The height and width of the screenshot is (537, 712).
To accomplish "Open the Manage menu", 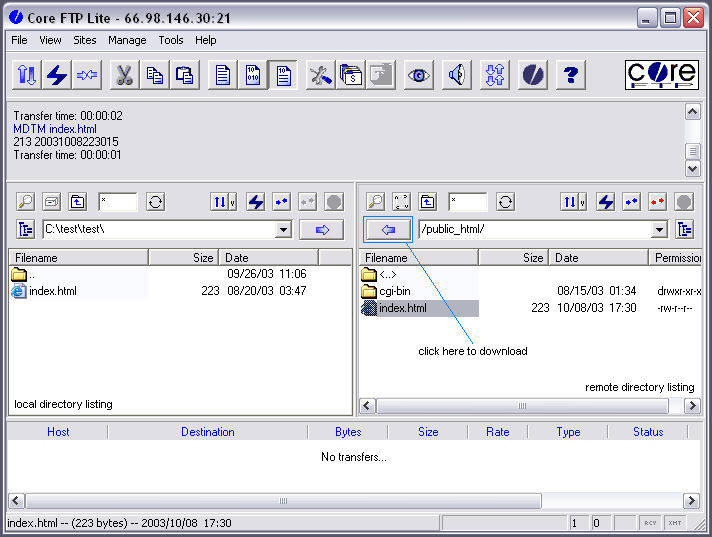I will pyautogui.click(x=127, y=40).
